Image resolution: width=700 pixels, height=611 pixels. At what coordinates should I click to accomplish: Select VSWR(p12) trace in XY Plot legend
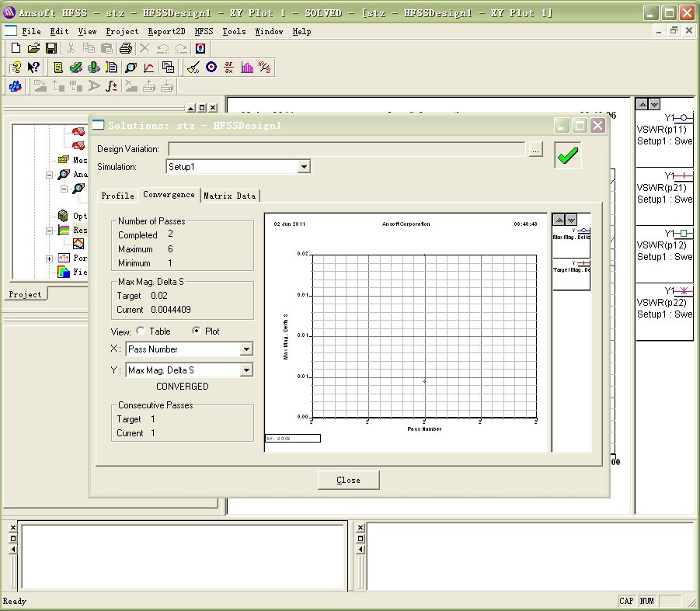665,254
